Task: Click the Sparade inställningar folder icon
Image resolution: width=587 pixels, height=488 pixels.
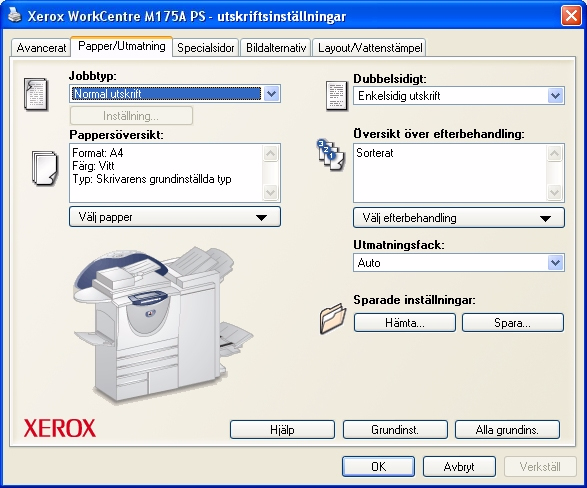Action: 332,318
